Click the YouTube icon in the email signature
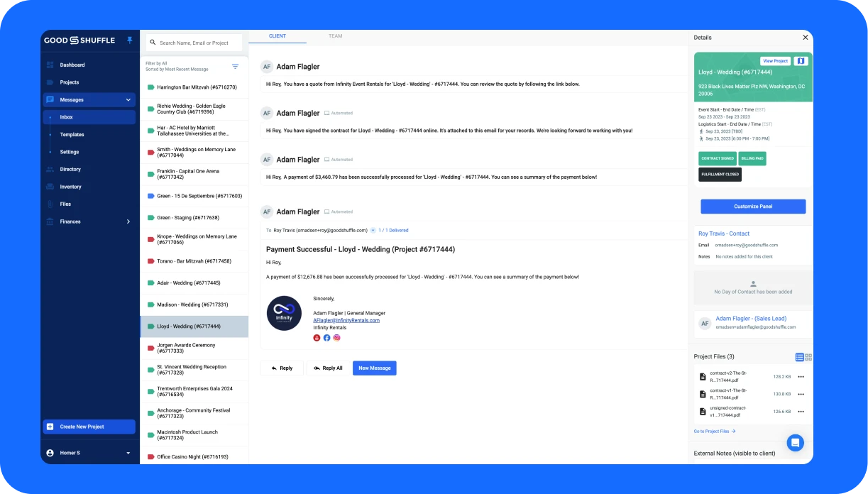This screenshot has width=868, height=494. [317, 338]
